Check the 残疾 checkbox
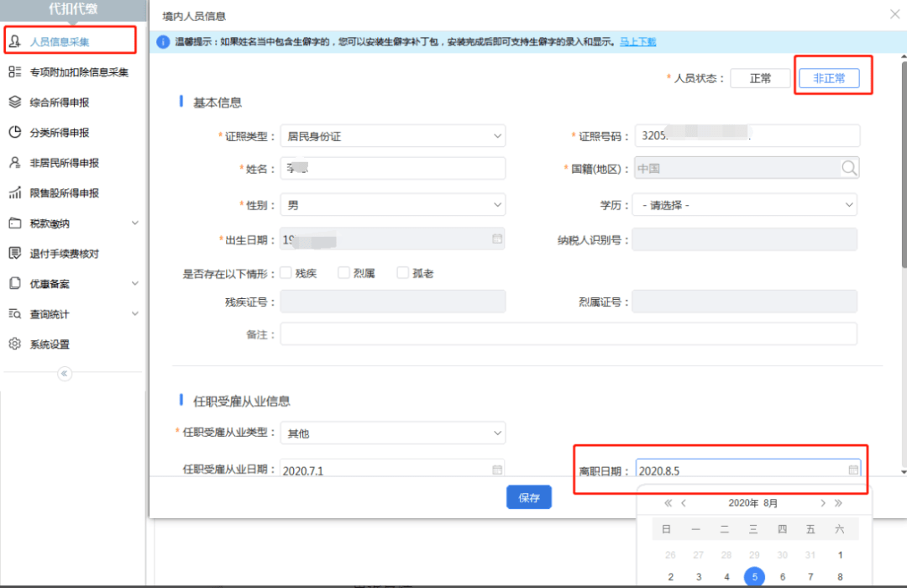The height and width of the screenshot is (588, 907). tap(286, 273)
